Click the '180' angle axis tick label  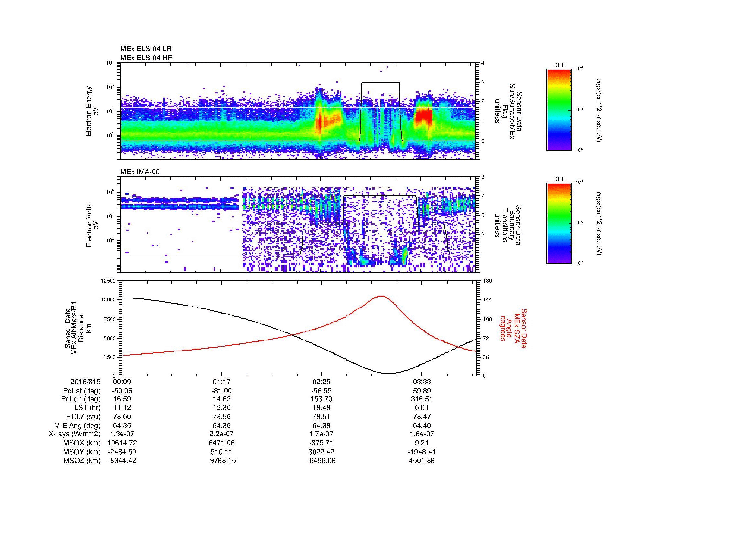click(x=488, y=281)
